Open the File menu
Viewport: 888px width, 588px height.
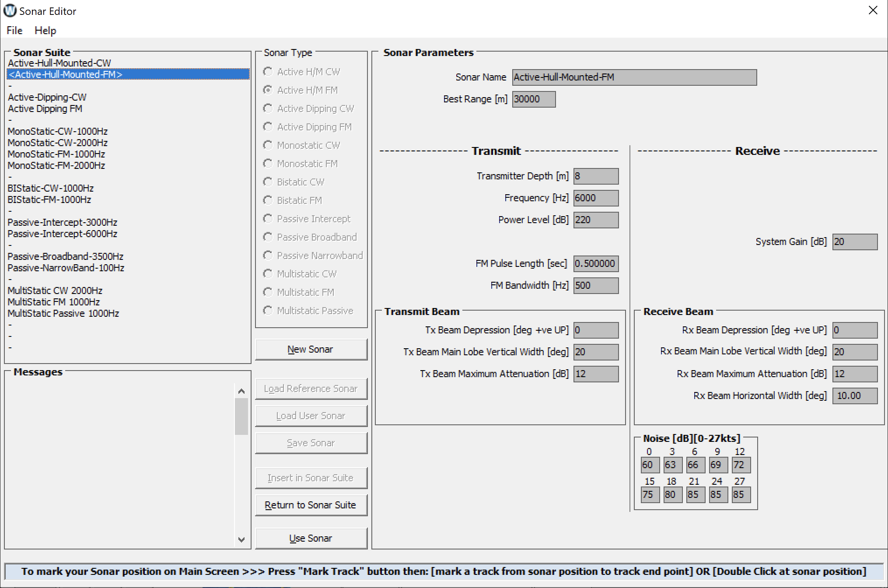14,30
